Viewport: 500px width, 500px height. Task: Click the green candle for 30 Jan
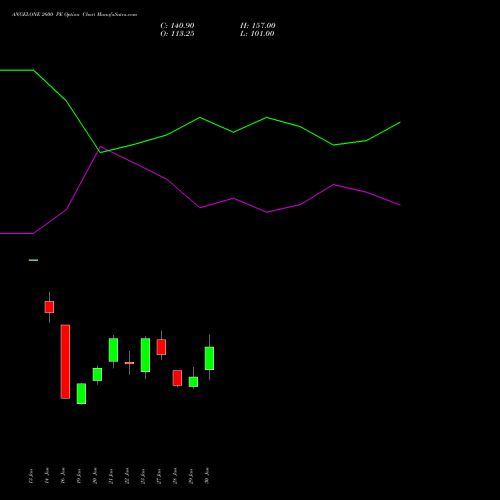point(209,358)
